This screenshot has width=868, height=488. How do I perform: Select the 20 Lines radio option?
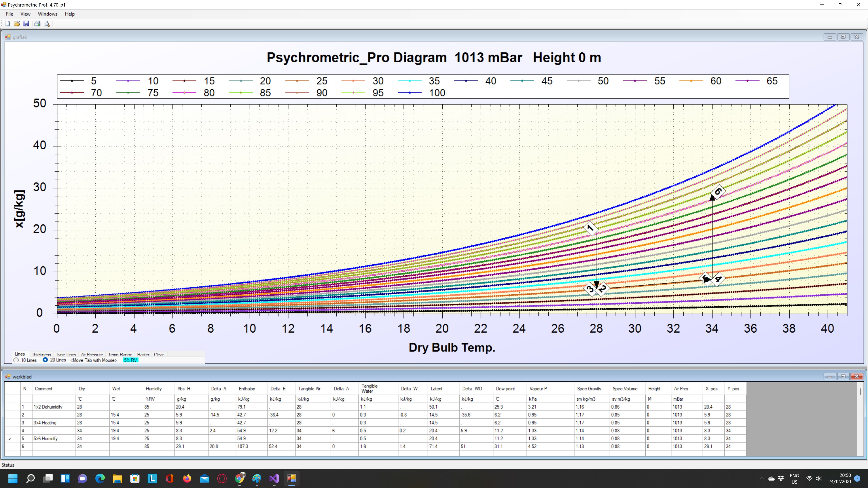click(x=45, y=360)
